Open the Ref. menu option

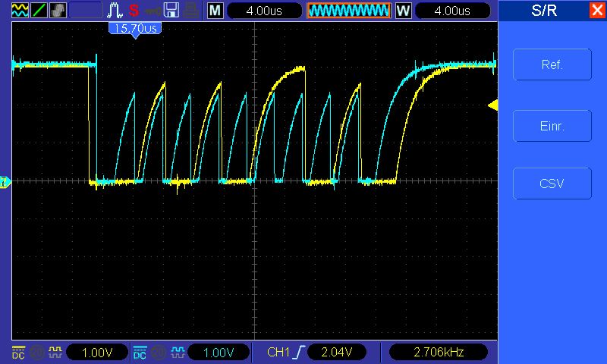click(552, 65)
